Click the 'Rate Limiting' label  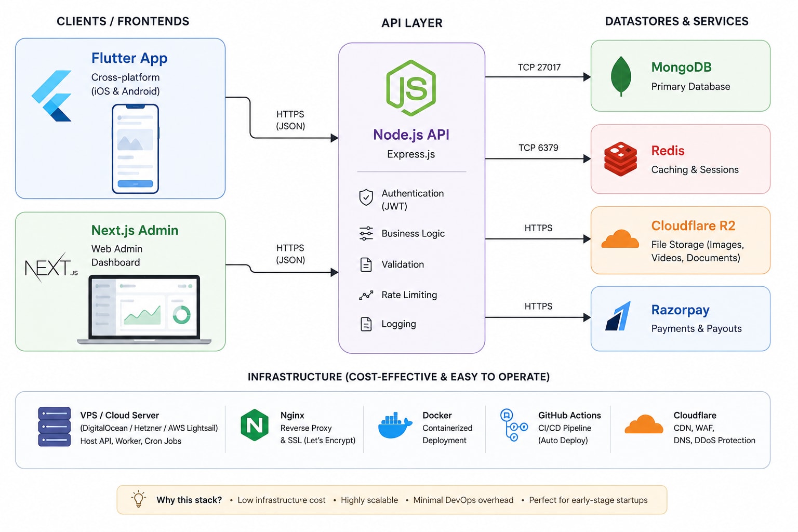point(409,295)
